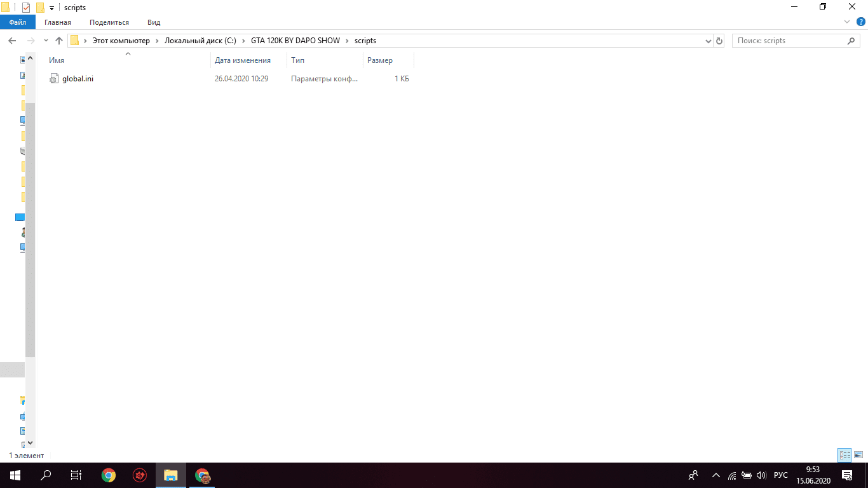
Task: Open the recent locations dropdown
Action: (x=46, y=41)
